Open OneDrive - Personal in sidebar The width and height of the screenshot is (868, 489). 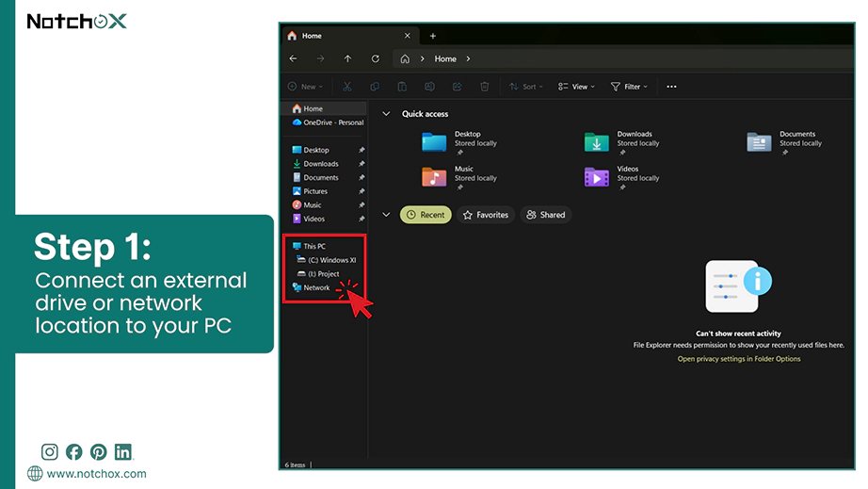(x=328, y=122)
